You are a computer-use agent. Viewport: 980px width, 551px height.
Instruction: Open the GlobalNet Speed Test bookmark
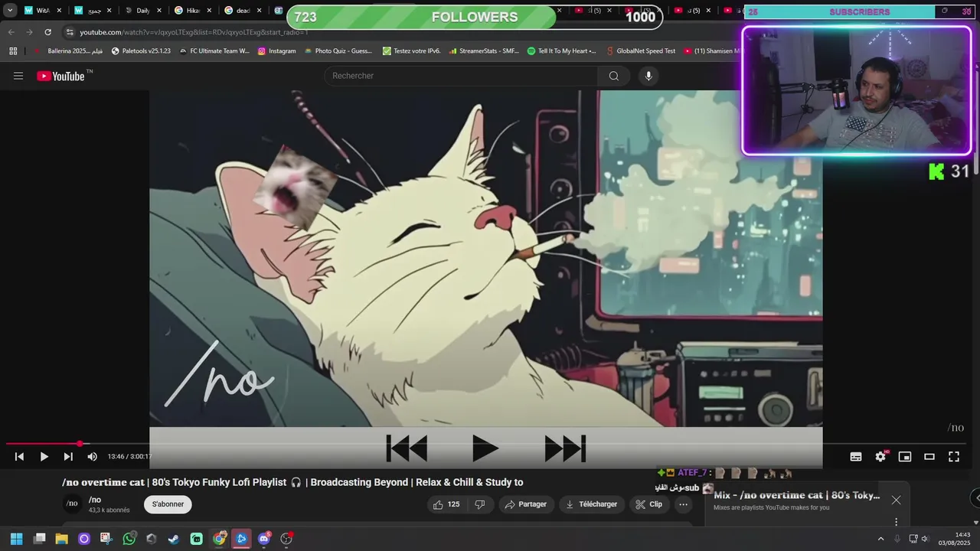pyautogui.click(x=641, y=51)
